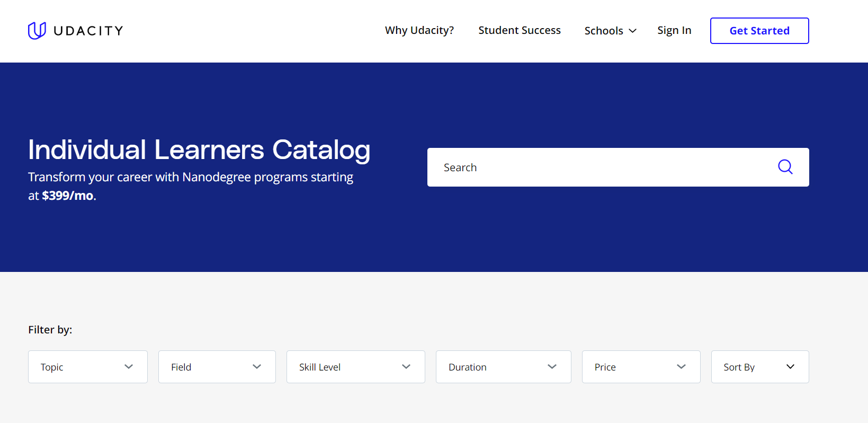This screenshot has height=423, width=868.
Task: Open the Why Udacity? page
Action: [419, 31]
